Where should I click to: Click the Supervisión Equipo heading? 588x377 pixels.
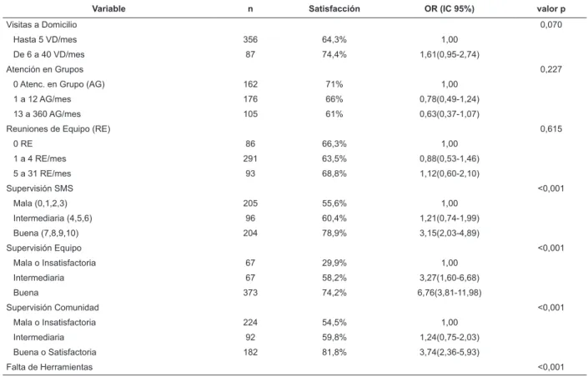(44, 248)
